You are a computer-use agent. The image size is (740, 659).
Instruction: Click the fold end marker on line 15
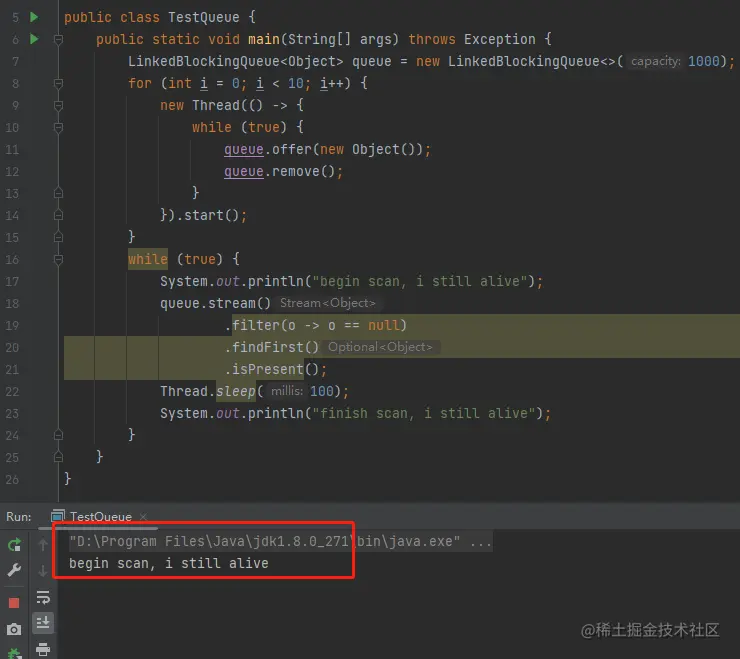(58, 237)
